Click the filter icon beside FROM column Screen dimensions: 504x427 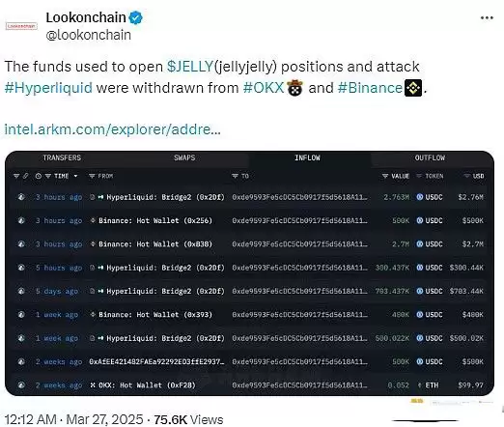pyautogui.click(x=92, y=176)
